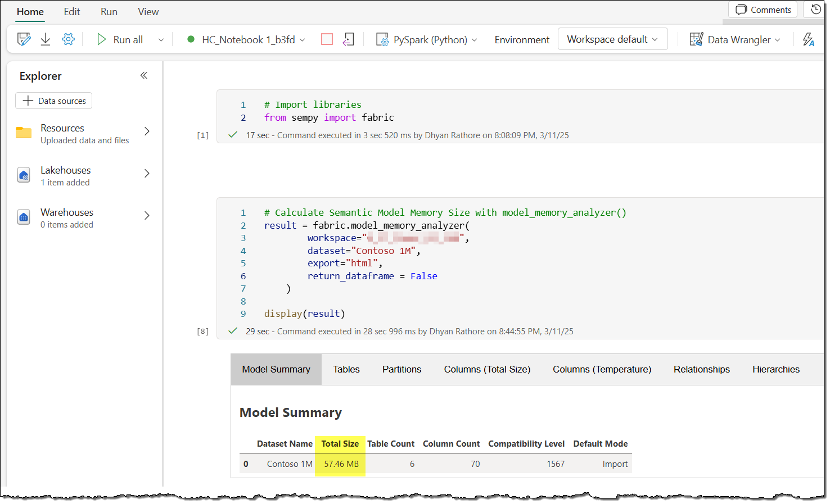Open the PySpark session configuration icon
The width and height of the screenshot is (830, 504).
(383, 39)
